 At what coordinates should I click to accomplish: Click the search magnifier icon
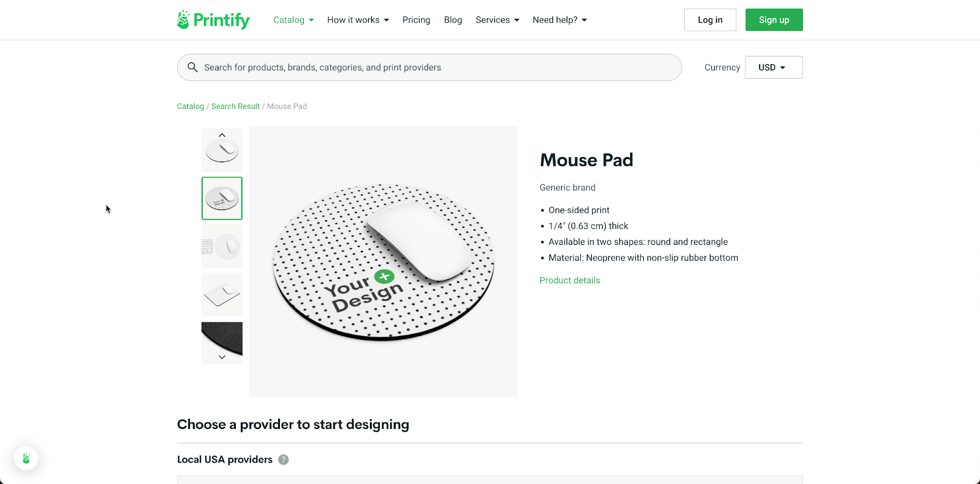pyautogui.click(x=192, y=67)
